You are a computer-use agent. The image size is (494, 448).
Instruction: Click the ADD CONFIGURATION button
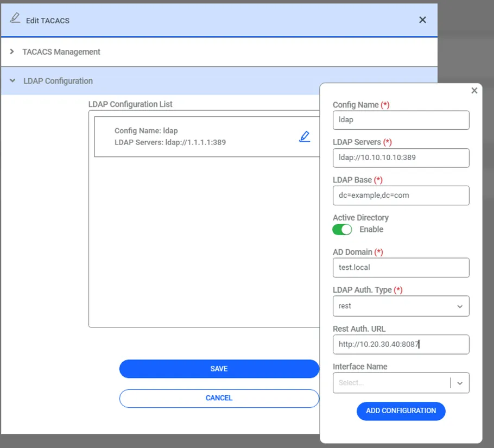coord(401,411)
